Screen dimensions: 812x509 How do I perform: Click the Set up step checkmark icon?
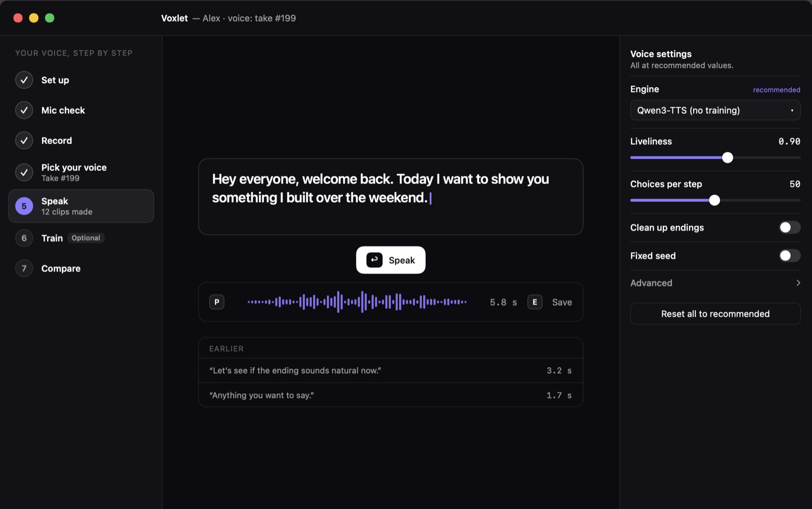(24, 80)
